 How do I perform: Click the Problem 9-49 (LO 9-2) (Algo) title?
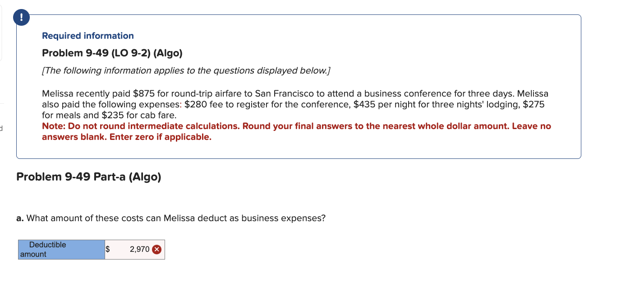112,53
